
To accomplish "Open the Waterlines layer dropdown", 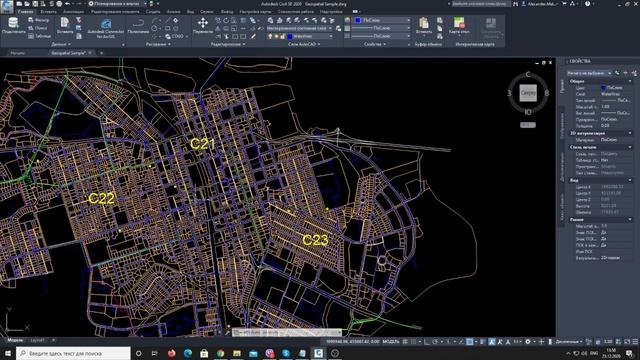I will click(331, 36).
